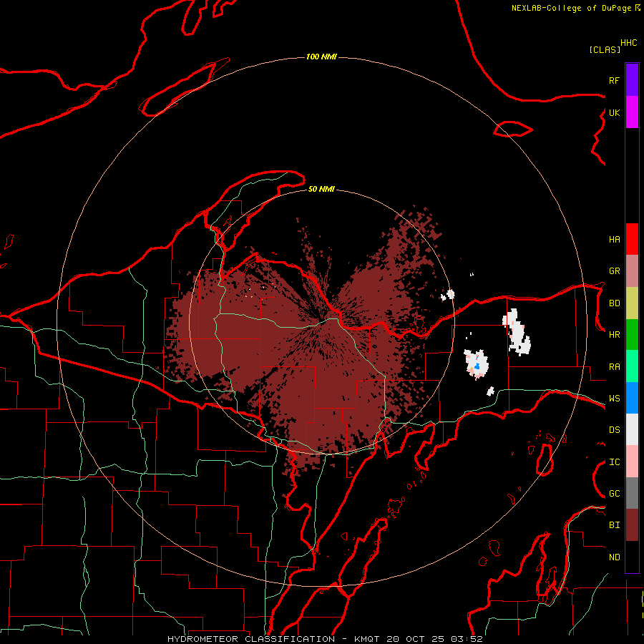Click the HA legend label
The height and width of the screenshot is (644, 644).
pos(614,239)
